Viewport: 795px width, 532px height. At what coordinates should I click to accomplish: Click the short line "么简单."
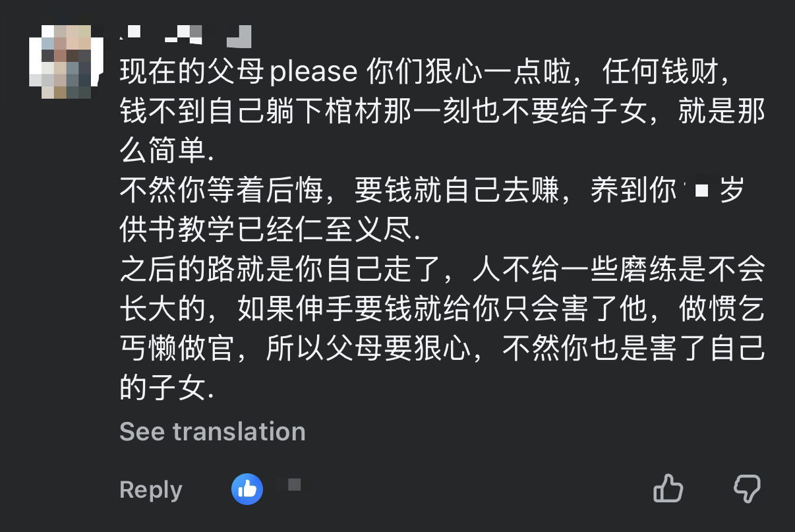point(167,152)
